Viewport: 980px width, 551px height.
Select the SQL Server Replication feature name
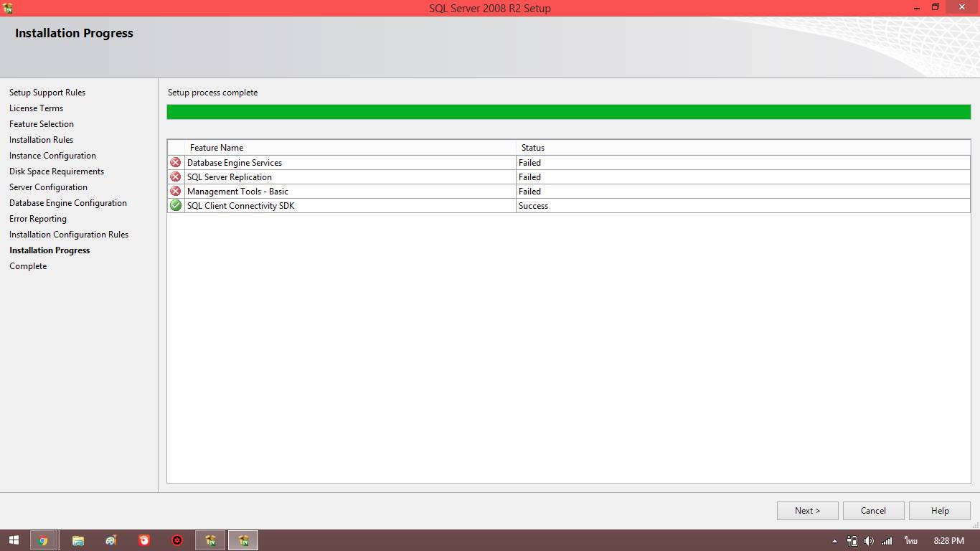(x=230, y=177)
